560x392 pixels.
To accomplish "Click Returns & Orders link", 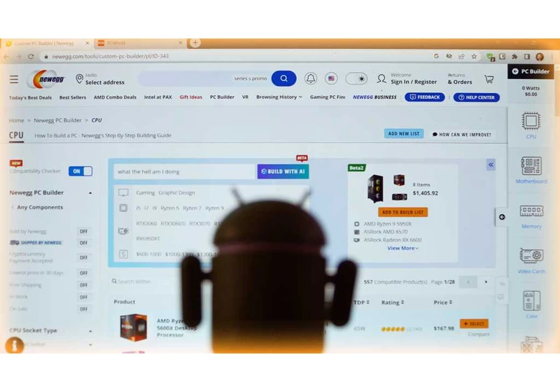I will [x=460, y=79].
